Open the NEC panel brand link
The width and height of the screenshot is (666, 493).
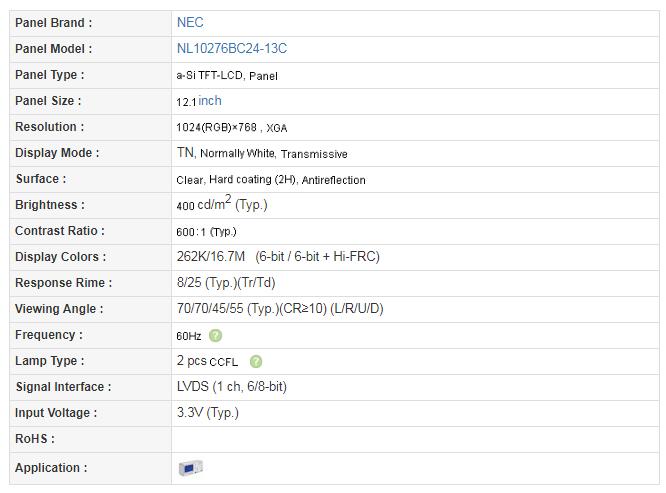pos(190,22)
